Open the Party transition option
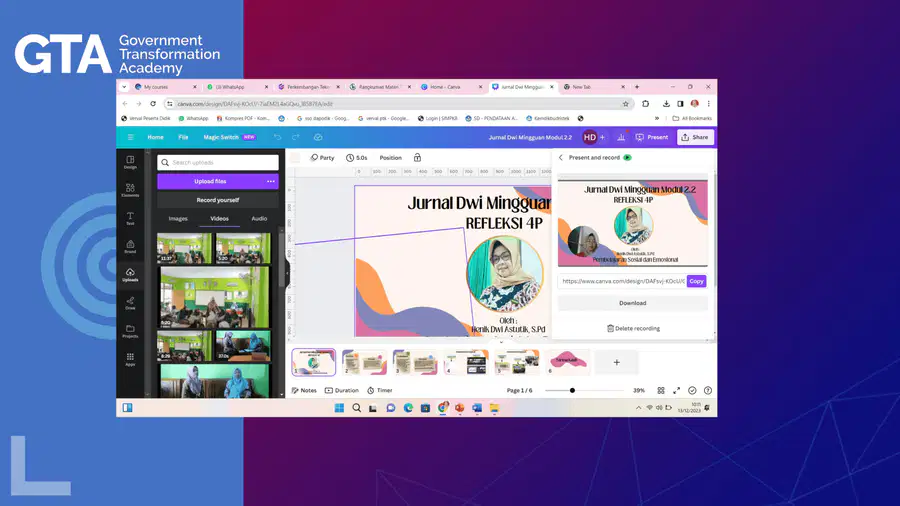The image size is (900, 506). click(x=323, y=157)
